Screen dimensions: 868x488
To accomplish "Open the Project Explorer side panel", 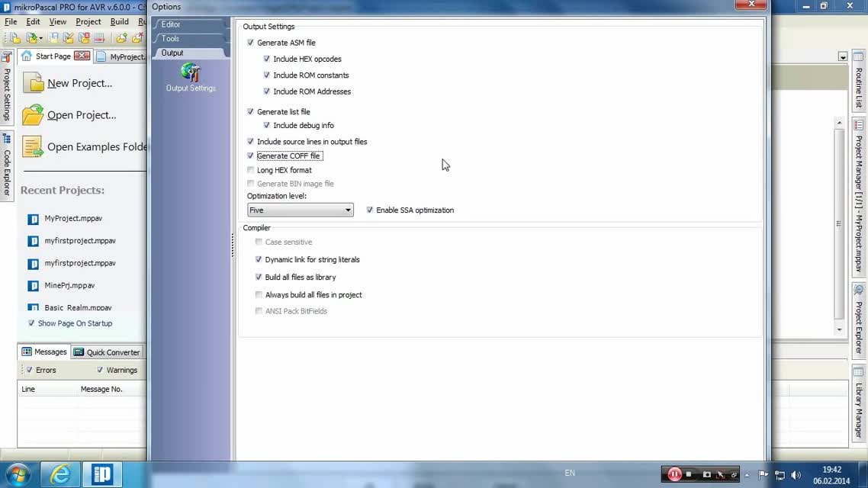I will (859, 319).
